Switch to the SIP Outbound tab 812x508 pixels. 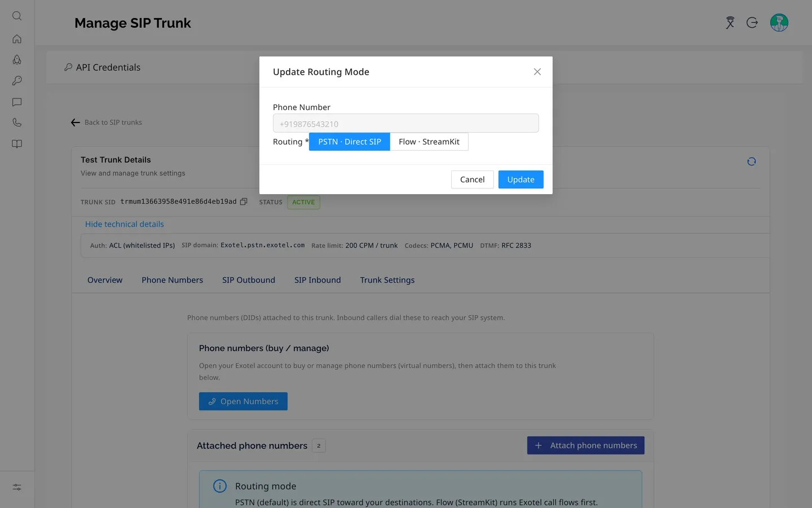[x=249, y=280]
